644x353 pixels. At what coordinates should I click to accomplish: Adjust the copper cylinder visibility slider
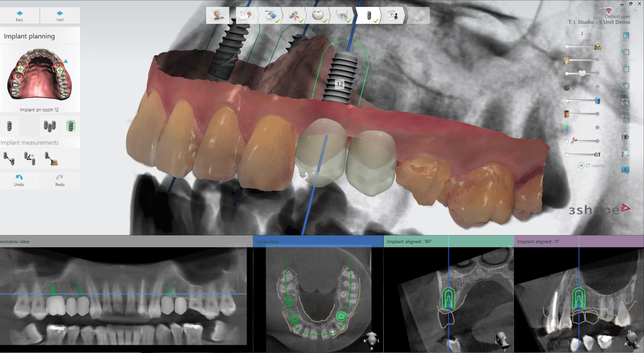582,114
